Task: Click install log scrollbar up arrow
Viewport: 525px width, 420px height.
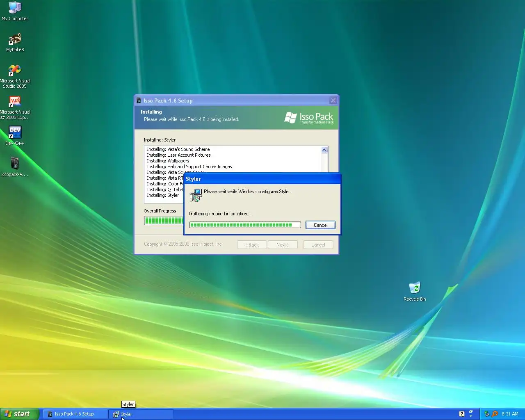Action: pyautogui.click(x=324, y=150)
